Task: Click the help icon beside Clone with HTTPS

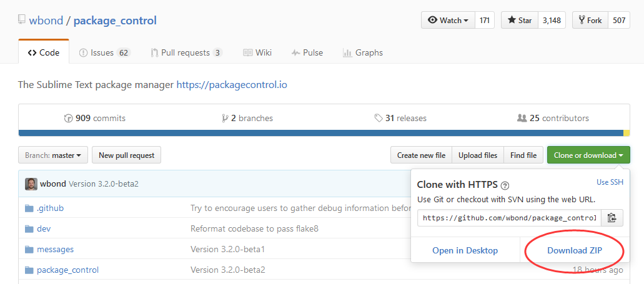Action: click(505, 185)
